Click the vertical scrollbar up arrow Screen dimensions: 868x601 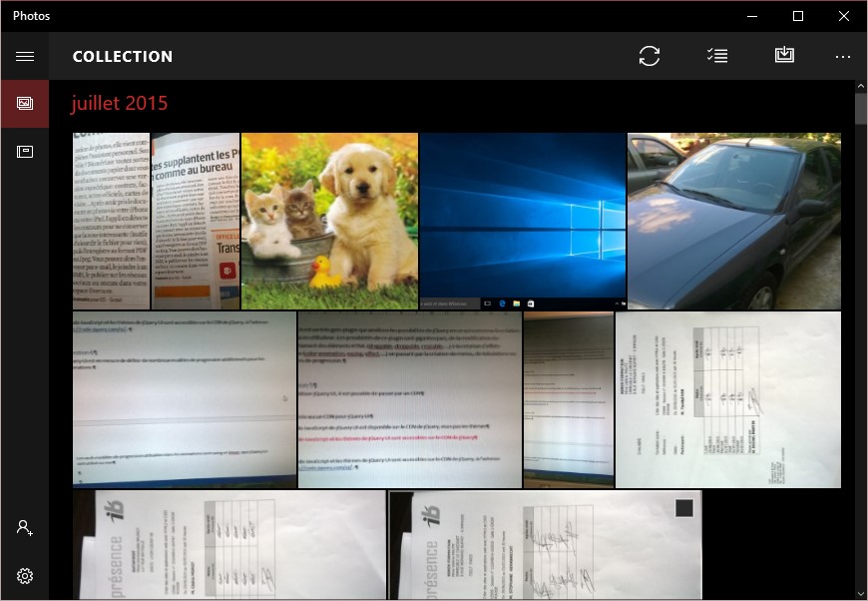860,88
